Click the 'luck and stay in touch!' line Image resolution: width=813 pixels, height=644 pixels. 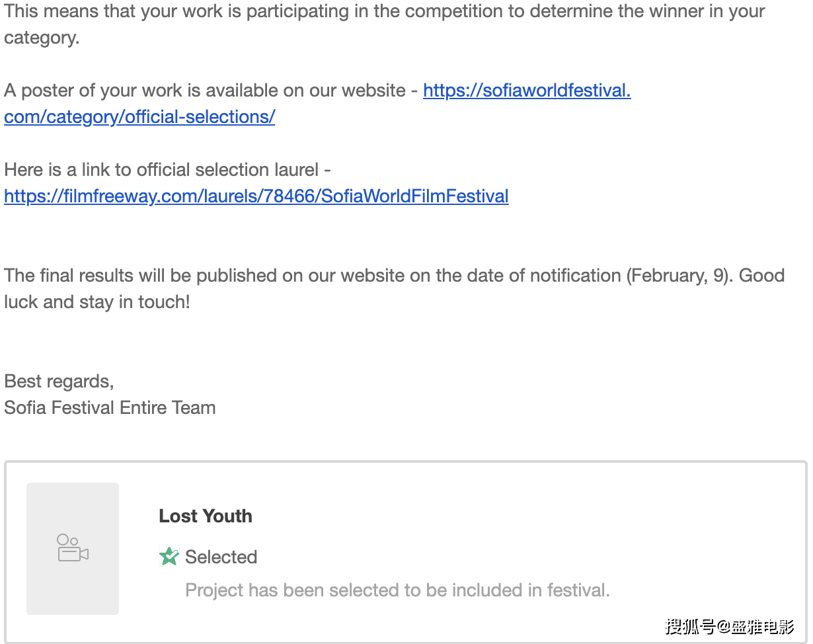point(97,302)
